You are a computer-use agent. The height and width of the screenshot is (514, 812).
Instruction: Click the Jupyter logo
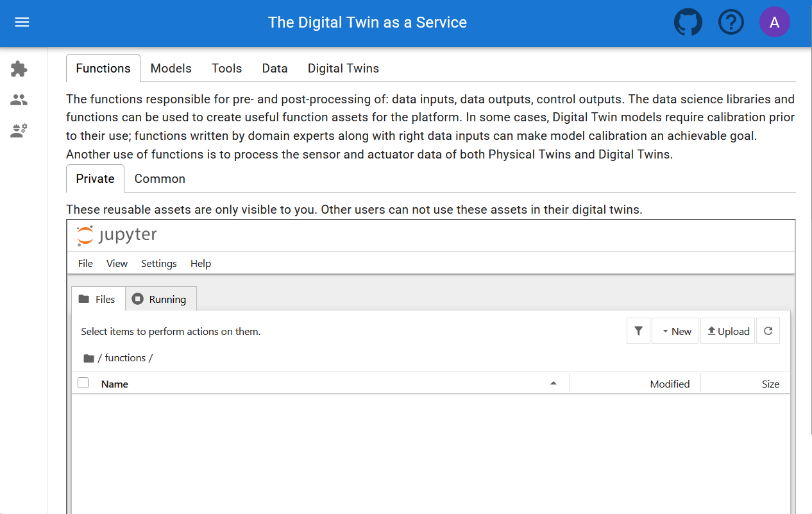117,236
